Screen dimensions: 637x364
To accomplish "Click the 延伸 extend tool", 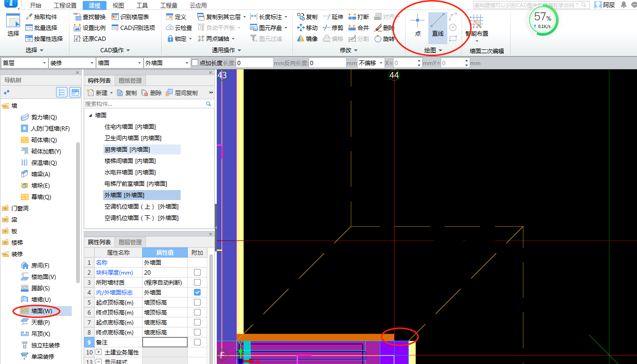I will [333, 17].
